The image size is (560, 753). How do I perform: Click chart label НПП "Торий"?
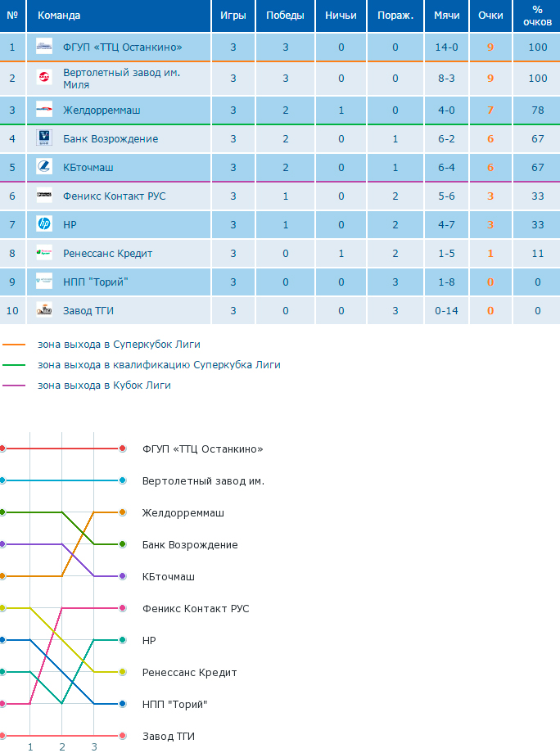pyautogui.click(x=175, y=705)
